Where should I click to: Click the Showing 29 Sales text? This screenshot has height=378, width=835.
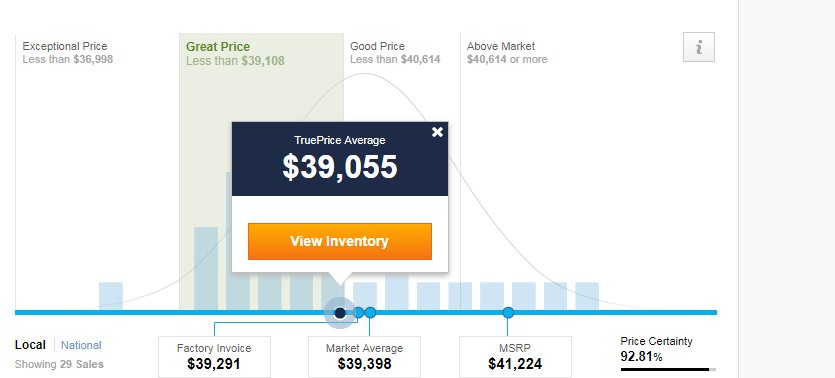tap(59, 365)
